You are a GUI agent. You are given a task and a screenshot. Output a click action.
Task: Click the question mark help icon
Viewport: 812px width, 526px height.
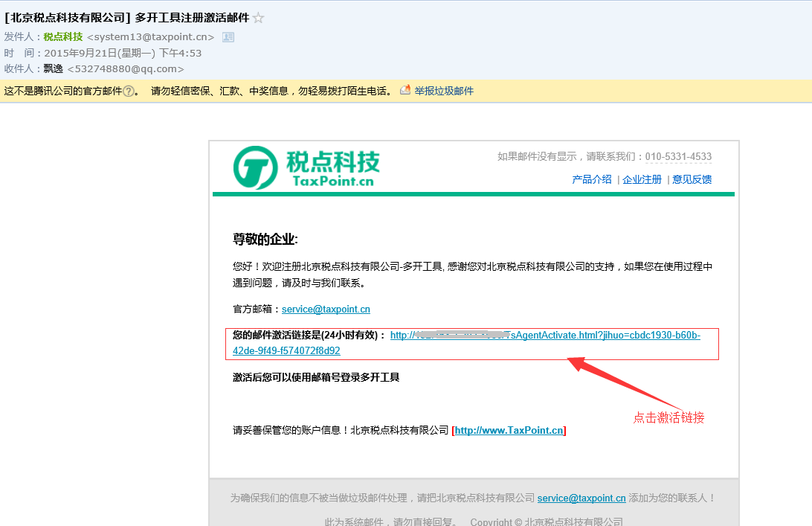(x=129, y=92)
